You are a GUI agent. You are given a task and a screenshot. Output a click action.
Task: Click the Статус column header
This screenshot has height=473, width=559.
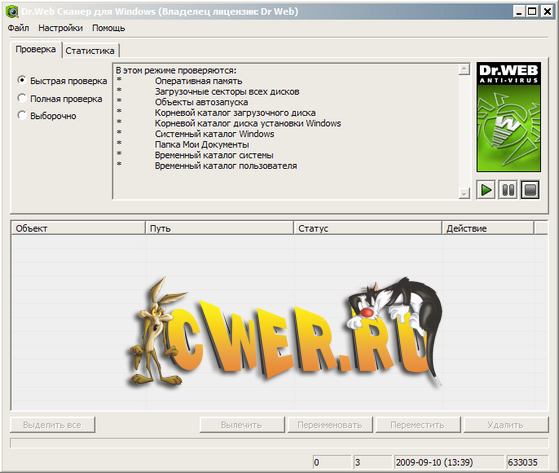(368, 228)
